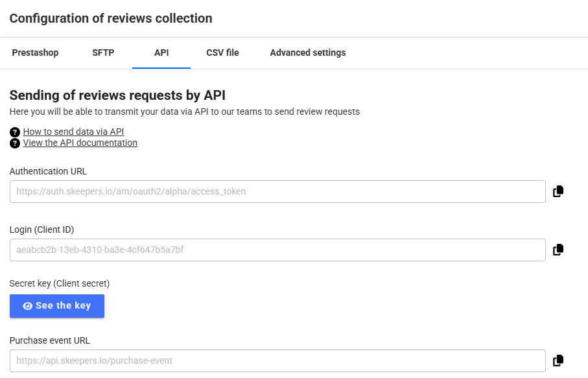Click the Login (Client ID) label
588x378 pixels.
(42, 230)
